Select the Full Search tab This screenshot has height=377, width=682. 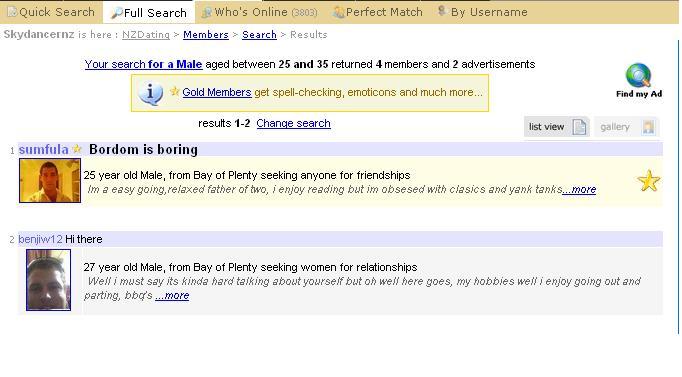click(x=149, y=13)
